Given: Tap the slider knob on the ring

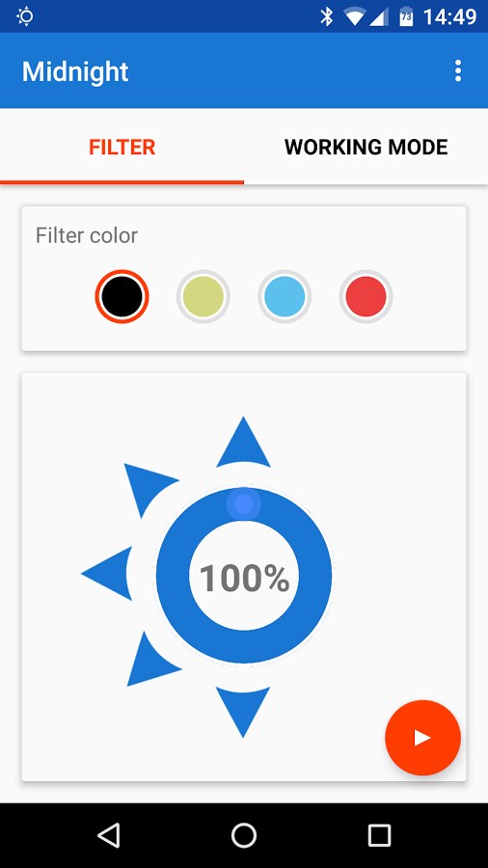Looking at the screenshot, I should tap(244, 504).
